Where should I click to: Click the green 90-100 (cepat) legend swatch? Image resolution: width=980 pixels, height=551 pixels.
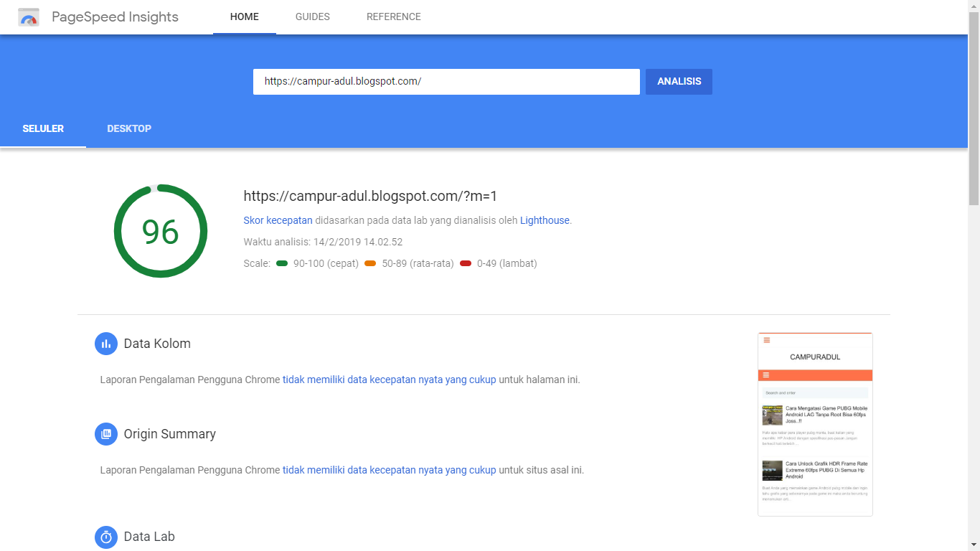(282, 263)
